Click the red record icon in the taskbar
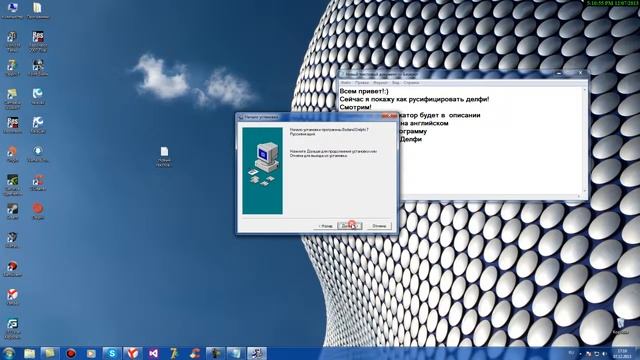Screen dimensions: 640x360 pos(71,353)
